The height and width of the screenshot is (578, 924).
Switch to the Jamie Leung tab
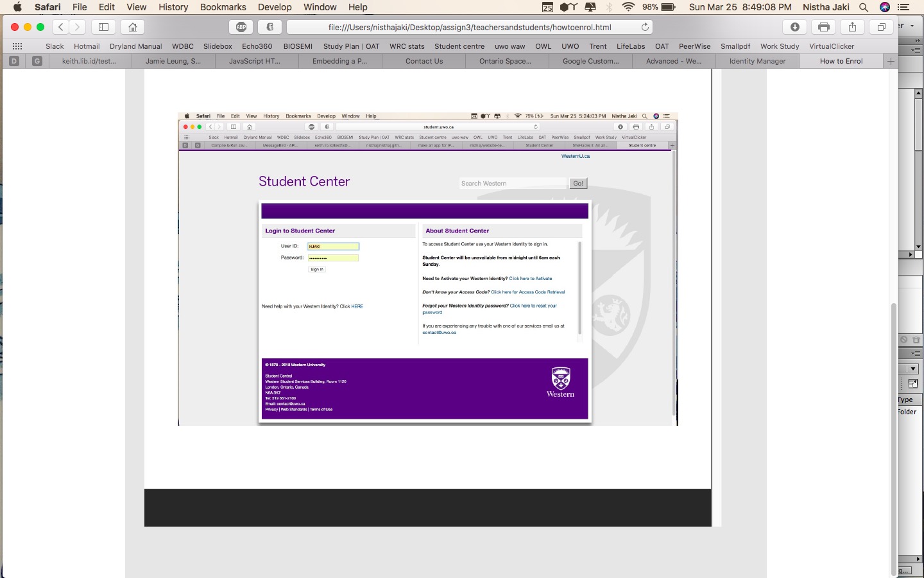[173, 61]
